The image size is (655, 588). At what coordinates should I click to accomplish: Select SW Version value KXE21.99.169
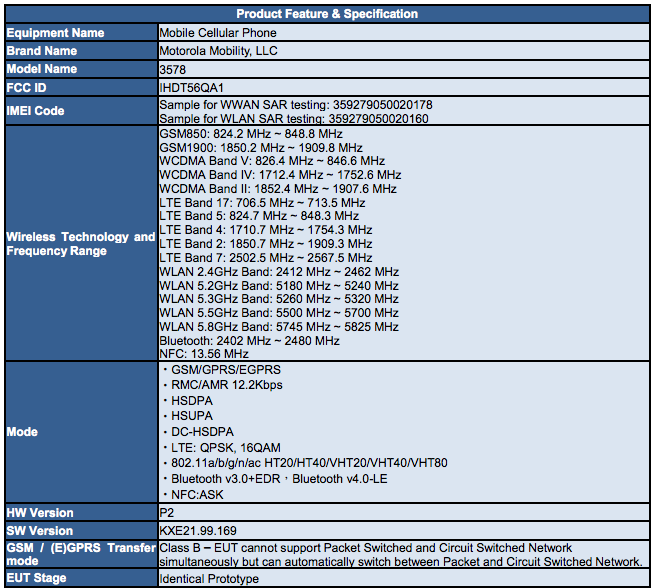[x=198, y=531]
